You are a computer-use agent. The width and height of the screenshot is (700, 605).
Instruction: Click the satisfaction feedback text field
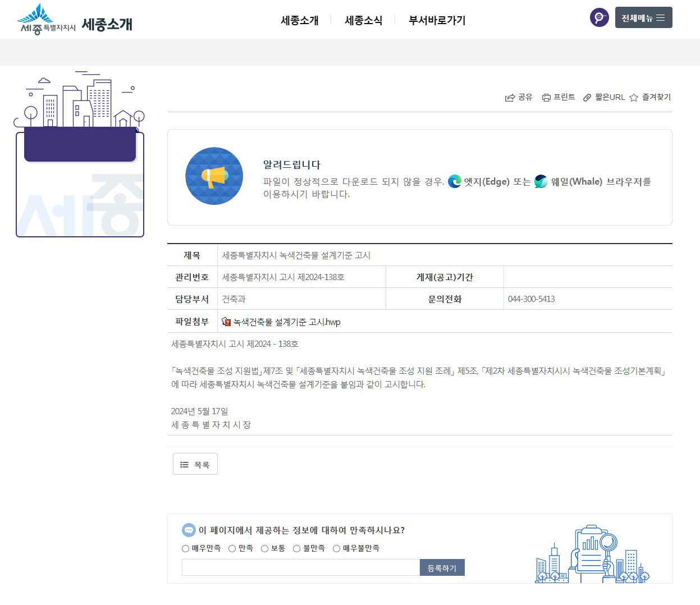[301, 567]
